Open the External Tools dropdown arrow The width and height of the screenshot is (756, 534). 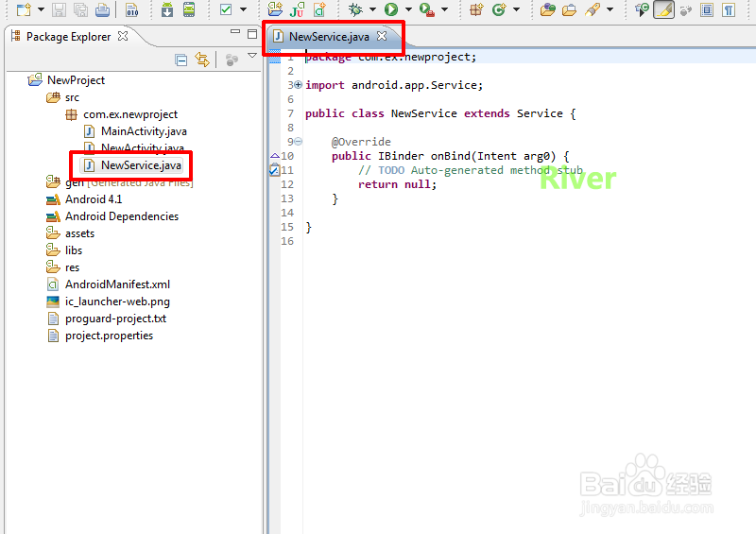(x=444, y=9)
